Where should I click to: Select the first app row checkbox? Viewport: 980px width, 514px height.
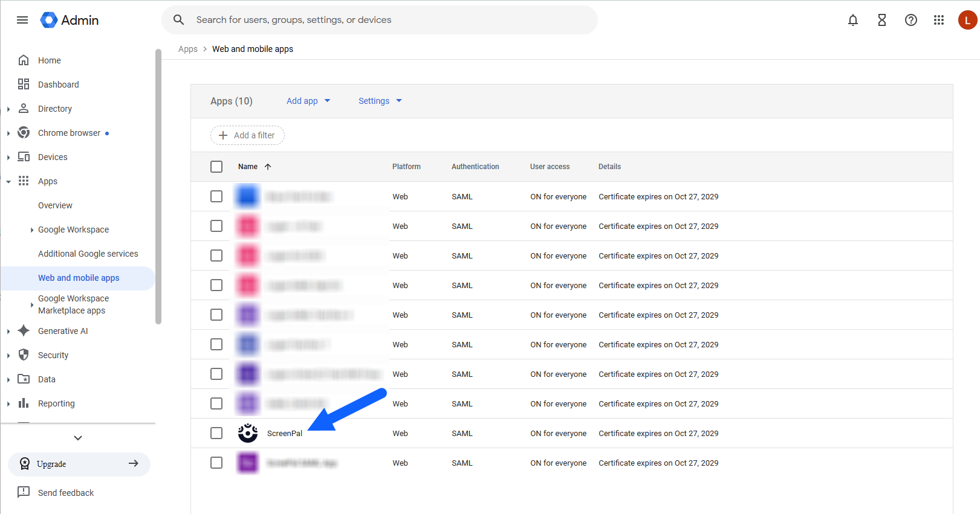coord(216,196)
